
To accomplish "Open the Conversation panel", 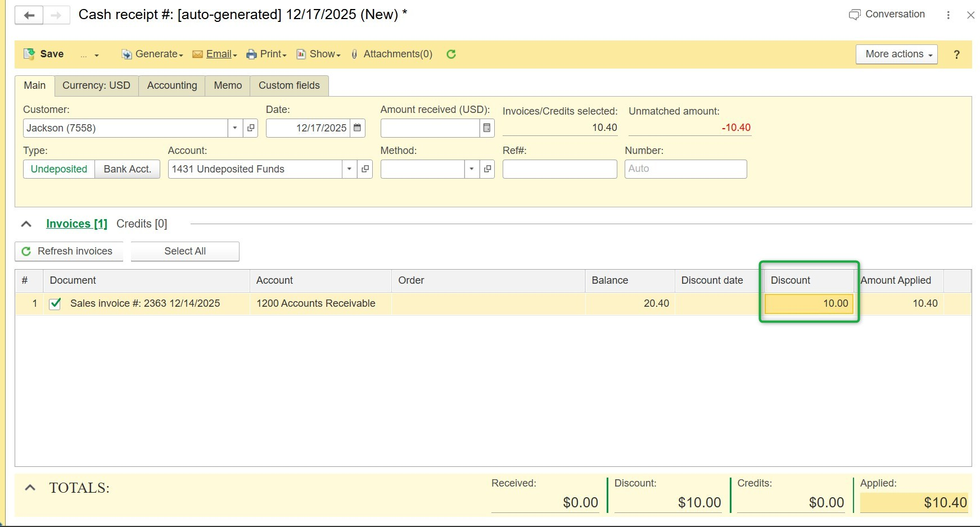I will [x=887, y=15].
